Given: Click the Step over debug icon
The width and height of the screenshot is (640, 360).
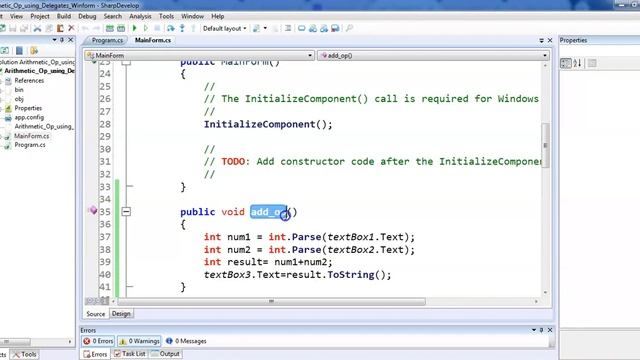Looking at the screenshot, I should [171, 28].
